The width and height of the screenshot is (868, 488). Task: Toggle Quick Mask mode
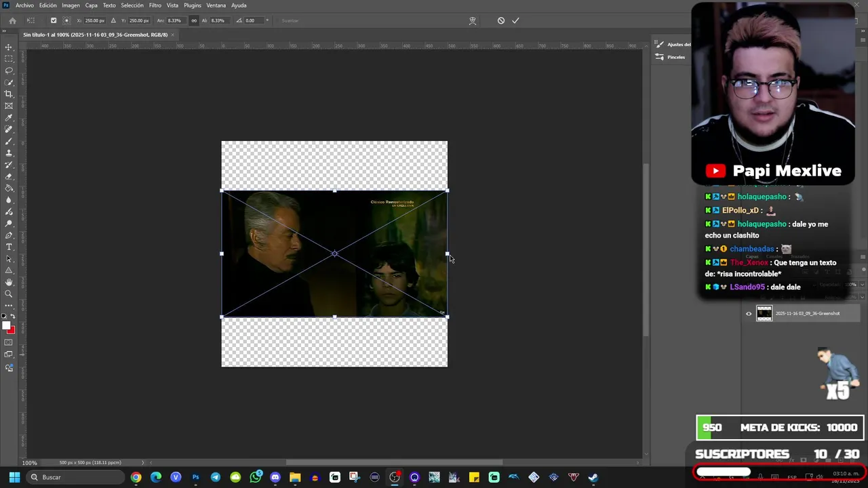(9, 342)
